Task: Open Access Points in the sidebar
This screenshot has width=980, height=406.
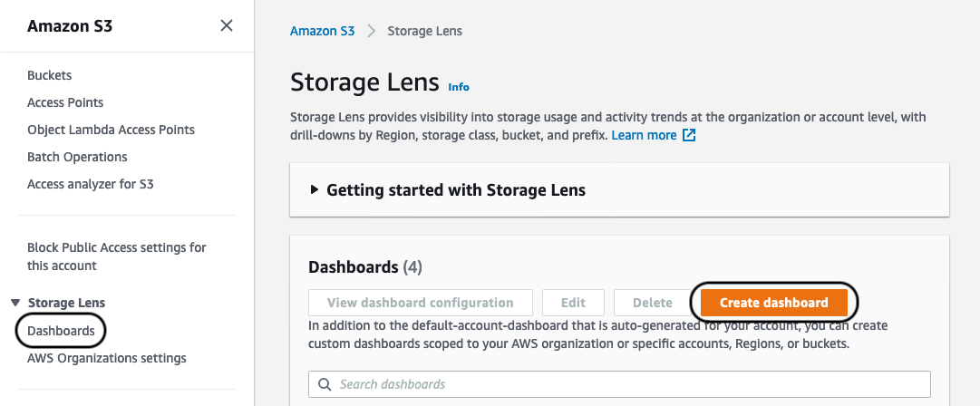Action: point(65,102)
